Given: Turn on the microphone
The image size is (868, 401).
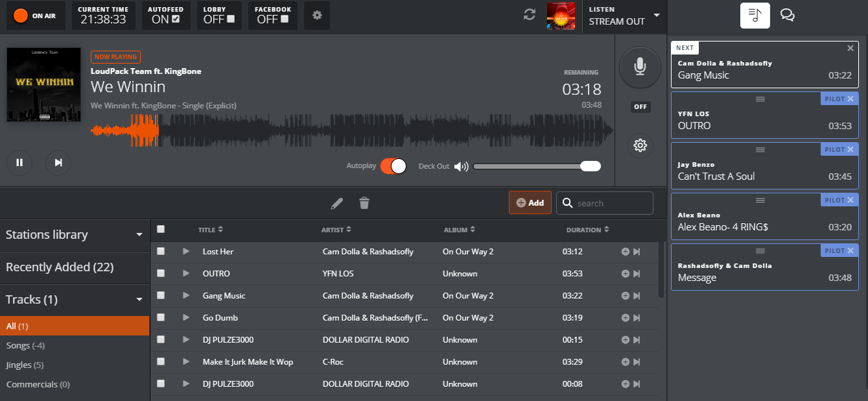Looking at the screenshot, I should (640, 67).
